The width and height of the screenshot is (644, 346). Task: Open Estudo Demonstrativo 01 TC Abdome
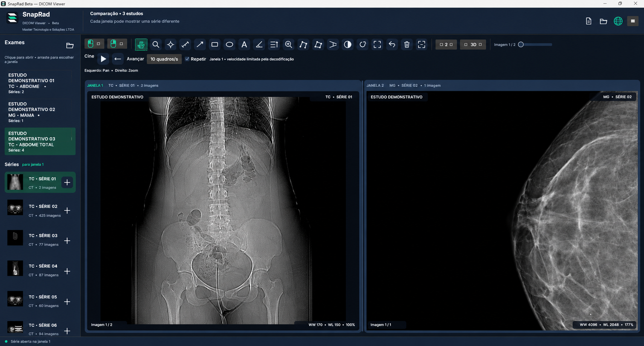tap(40, 83)
